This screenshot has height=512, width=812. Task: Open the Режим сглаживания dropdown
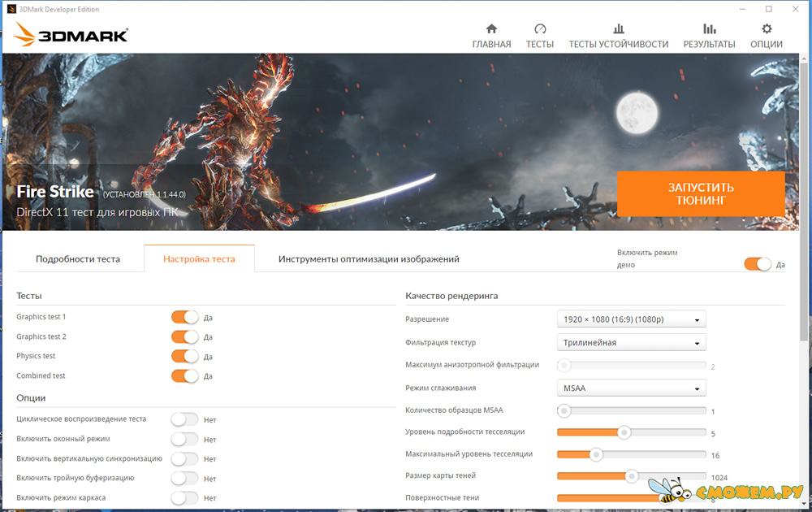tap(631, 388)
